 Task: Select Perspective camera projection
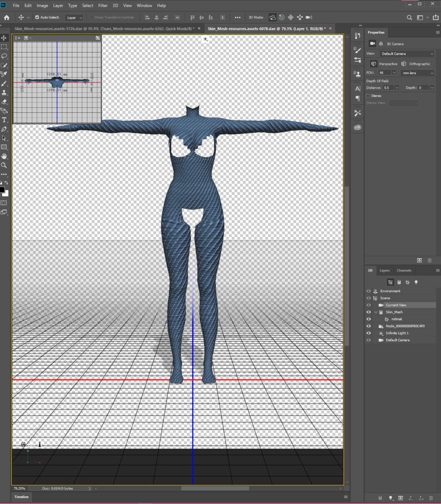click(x=385, y=63)
